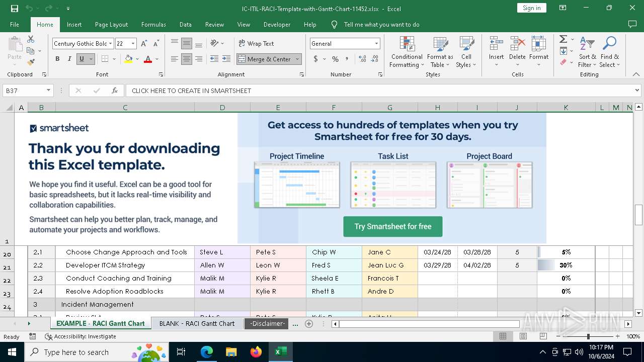Toggle Wrap Text

click(256, 44)
